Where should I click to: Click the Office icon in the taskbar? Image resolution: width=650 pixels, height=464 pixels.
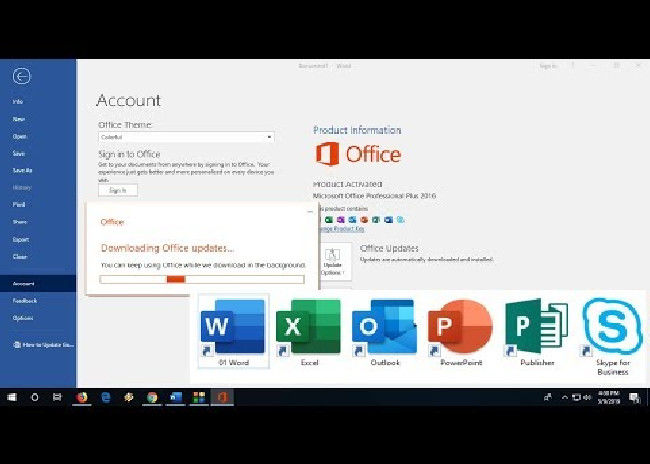(x=222, y=397)
